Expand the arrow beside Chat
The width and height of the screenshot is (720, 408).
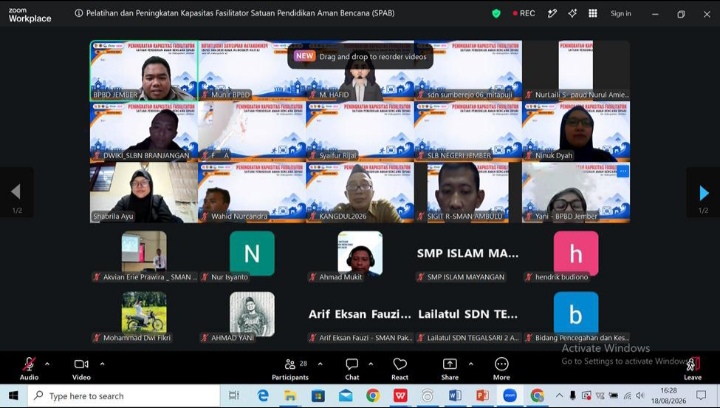click(371, 364)
